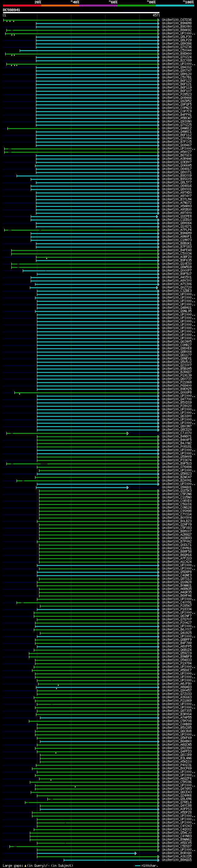Click the UniRef100_B8AQG5 label

(x=176, y=860)
